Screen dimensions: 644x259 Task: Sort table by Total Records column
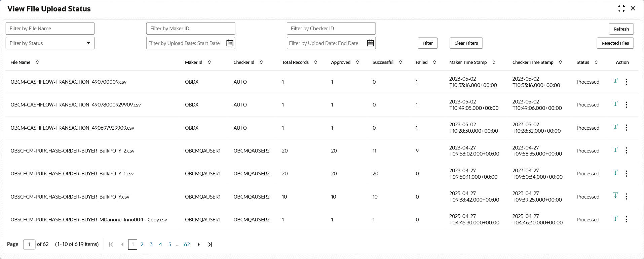point(315,62)
